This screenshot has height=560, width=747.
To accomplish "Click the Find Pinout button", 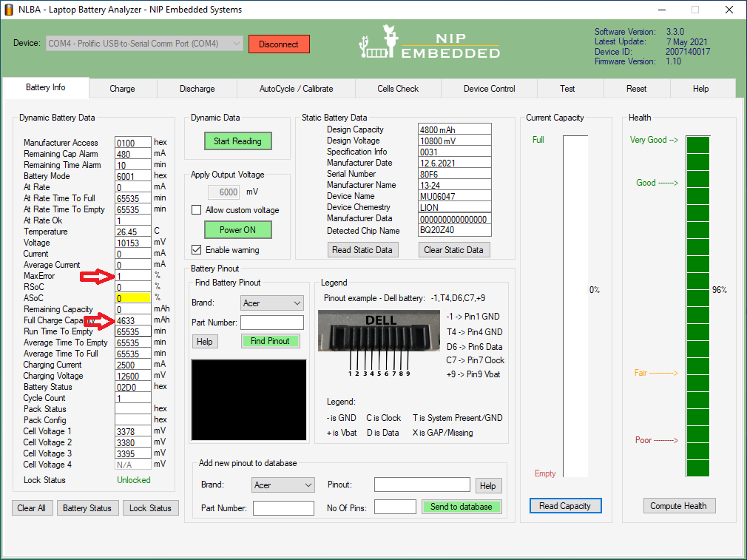I will point(271,341).
